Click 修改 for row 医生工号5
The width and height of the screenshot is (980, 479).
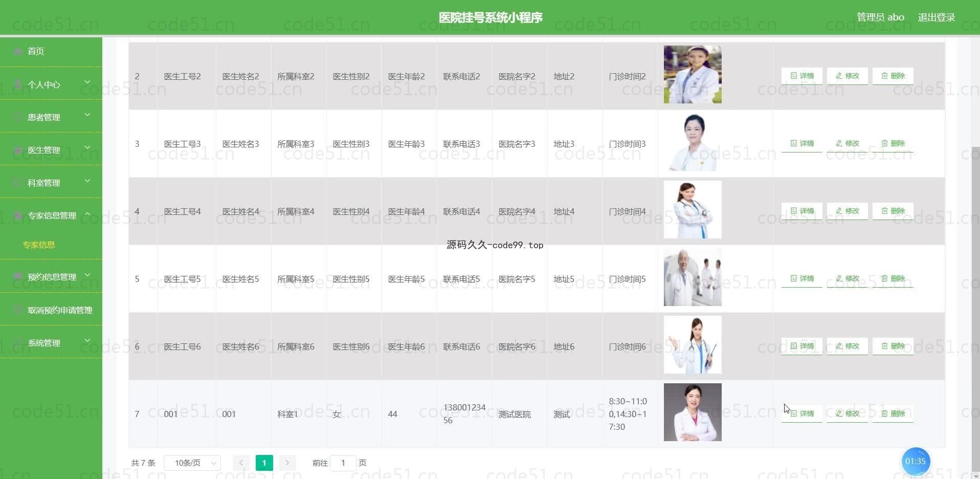847,278
